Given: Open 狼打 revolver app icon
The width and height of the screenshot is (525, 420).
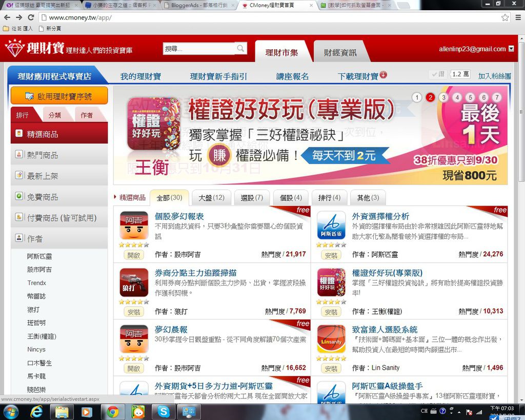Looking at the screenshot, I should (134, 282).
